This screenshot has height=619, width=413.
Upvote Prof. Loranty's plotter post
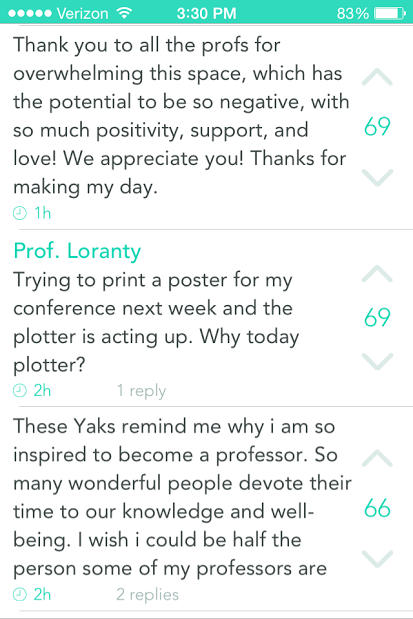[377, 274]
